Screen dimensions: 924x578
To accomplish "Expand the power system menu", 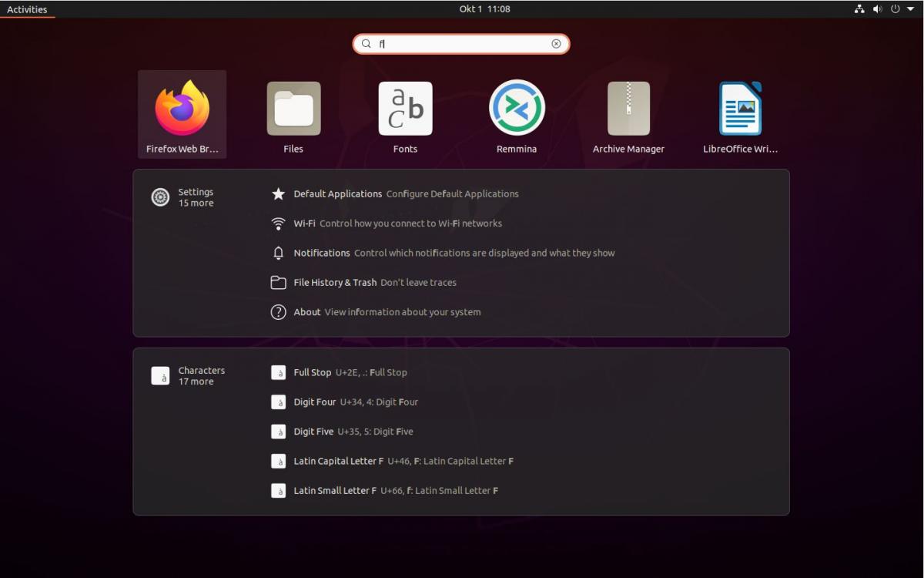I will coord(899,9).
